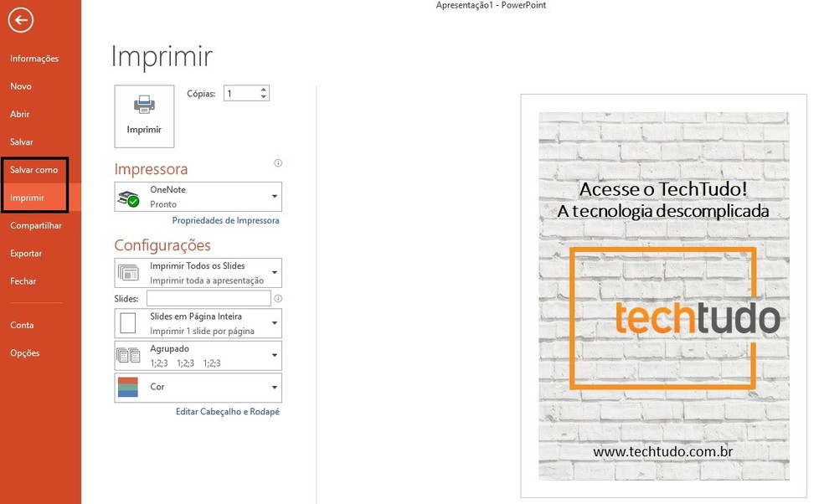Open Conta in the sidebar
This screenshot has height=504, width=824.
tap(22, 325)
